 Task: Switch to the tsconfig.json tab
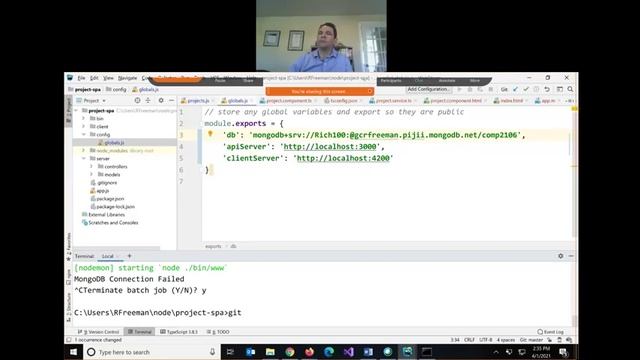pyautogui.click(x=343, y=100)
